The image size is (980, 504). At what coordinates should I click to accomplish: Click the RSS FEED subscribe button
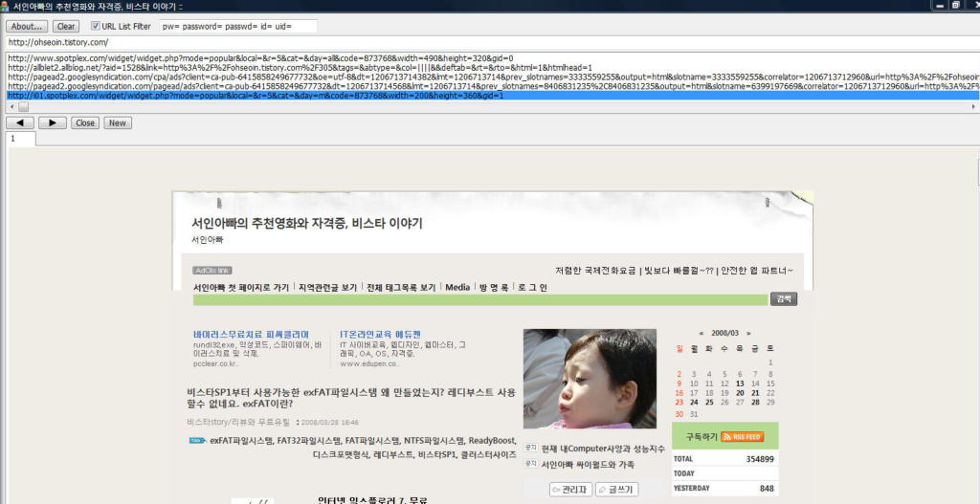coord(742,437)
